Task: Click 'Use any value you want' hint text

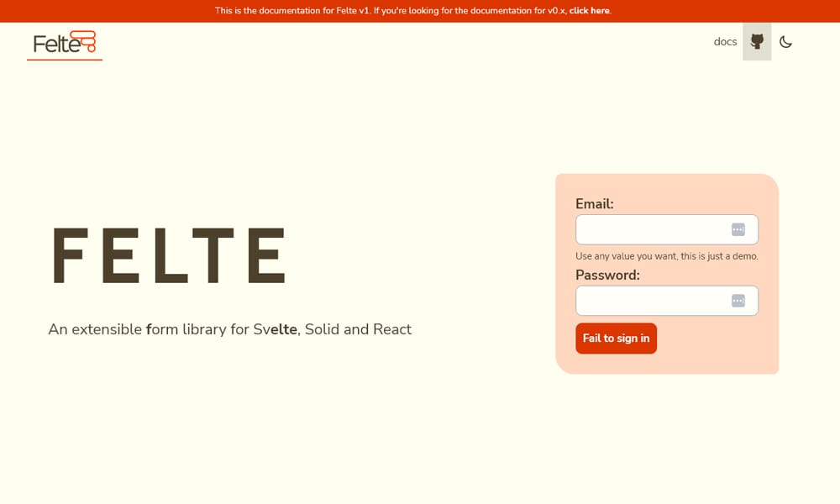Action: point(667,256)
